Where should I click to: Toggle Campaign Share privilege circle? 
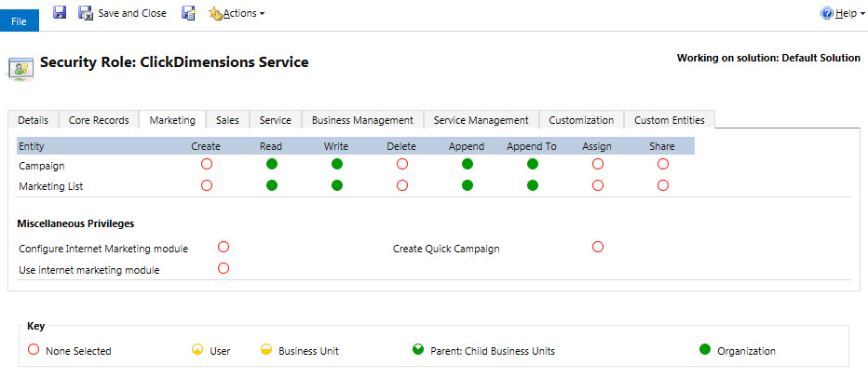[663, 164]
